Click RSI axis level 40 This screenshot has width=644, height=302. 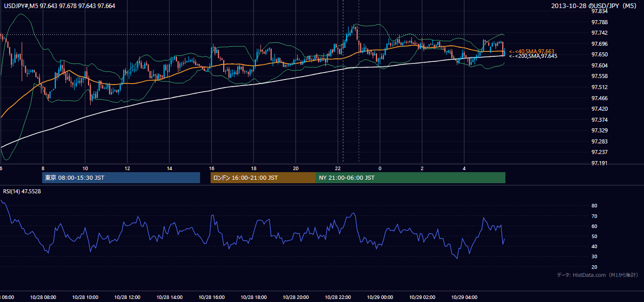click(594, 246)
